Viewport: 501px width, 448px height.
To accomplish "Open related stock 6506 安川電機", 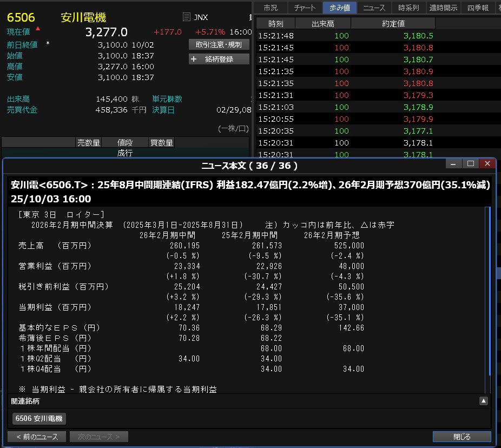I will coord(39,418).
